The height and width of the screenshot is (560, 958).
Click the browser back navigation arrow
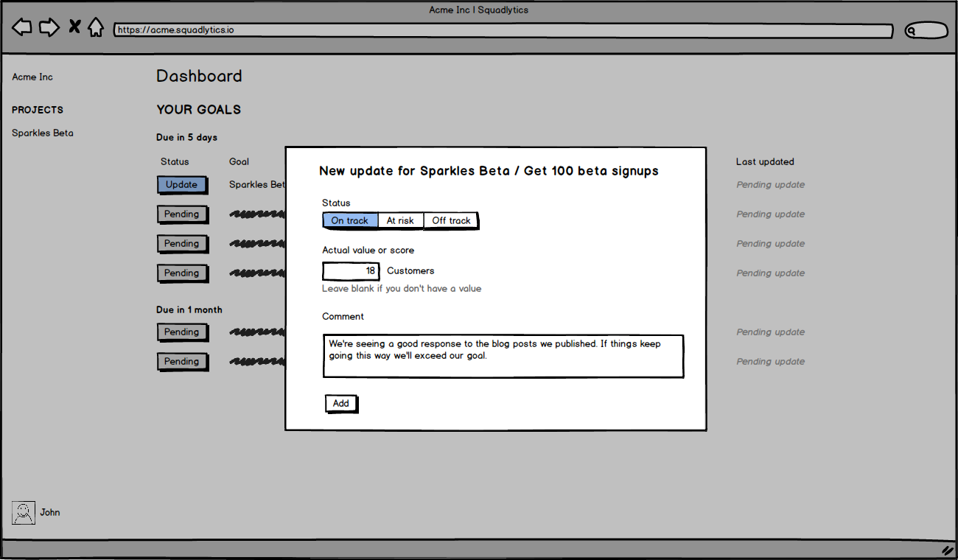click(21, 26)
